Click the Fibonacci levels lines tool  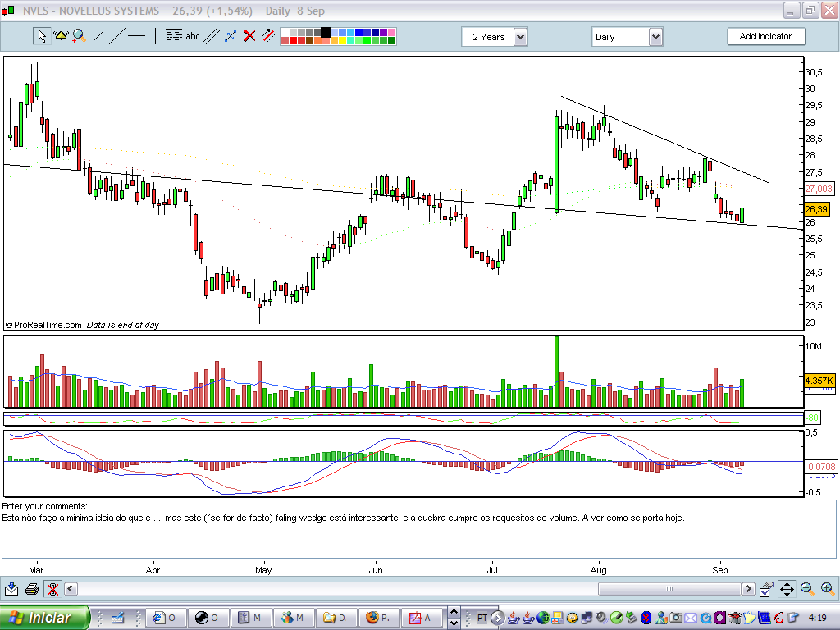174,36
